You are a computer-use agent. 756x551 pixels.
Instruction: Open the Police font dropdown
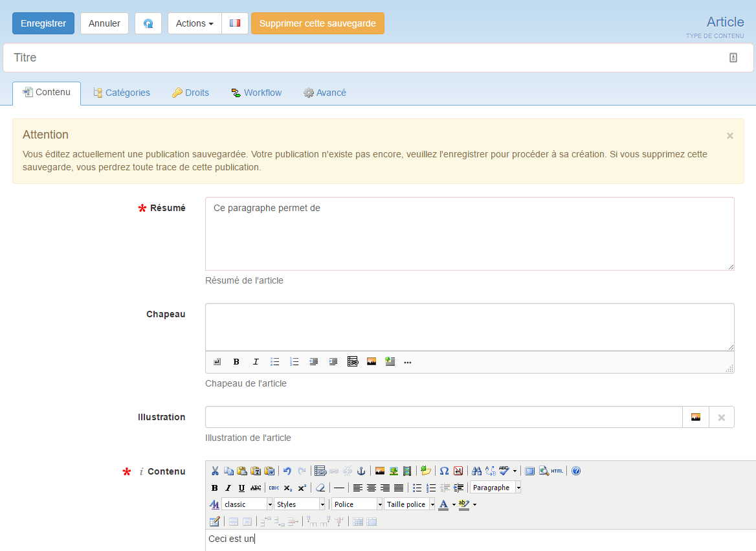click(357, 504)
